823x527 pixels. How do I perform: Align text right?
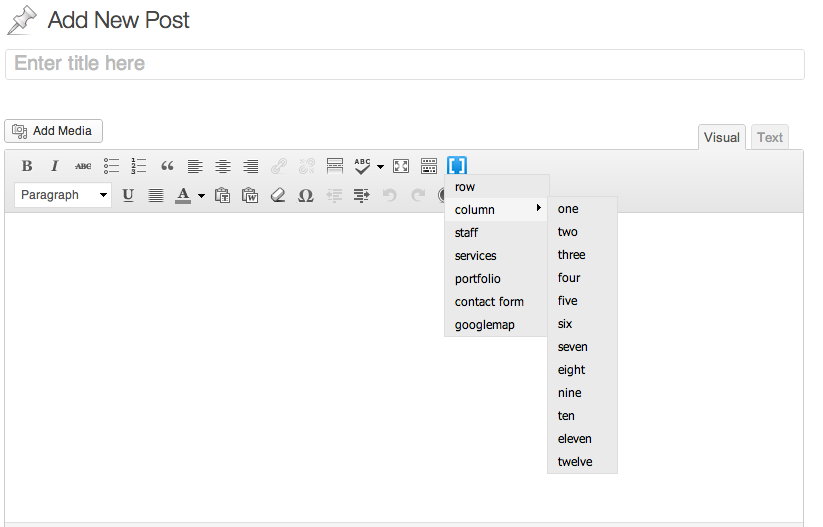[250, 166]
